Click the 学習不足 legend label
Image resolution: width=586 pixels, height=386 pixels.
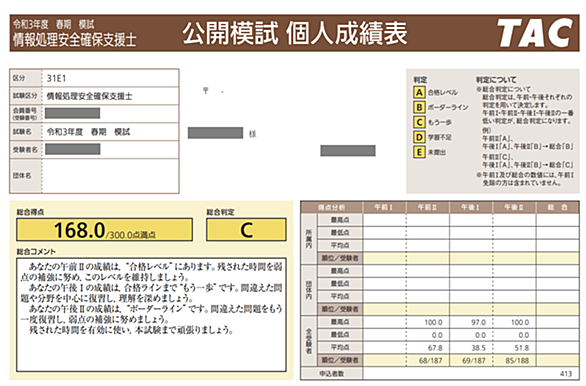pos(440,137)
